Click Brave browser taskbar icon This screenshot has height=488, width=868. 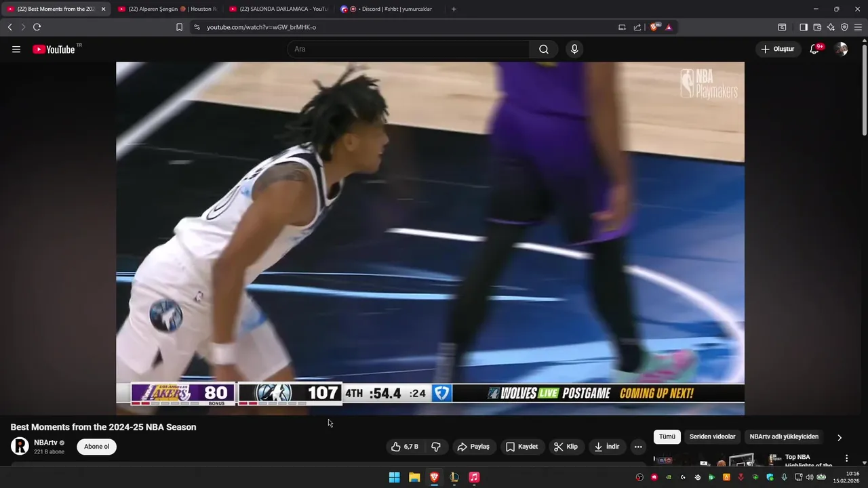click(x=434, y=477)
